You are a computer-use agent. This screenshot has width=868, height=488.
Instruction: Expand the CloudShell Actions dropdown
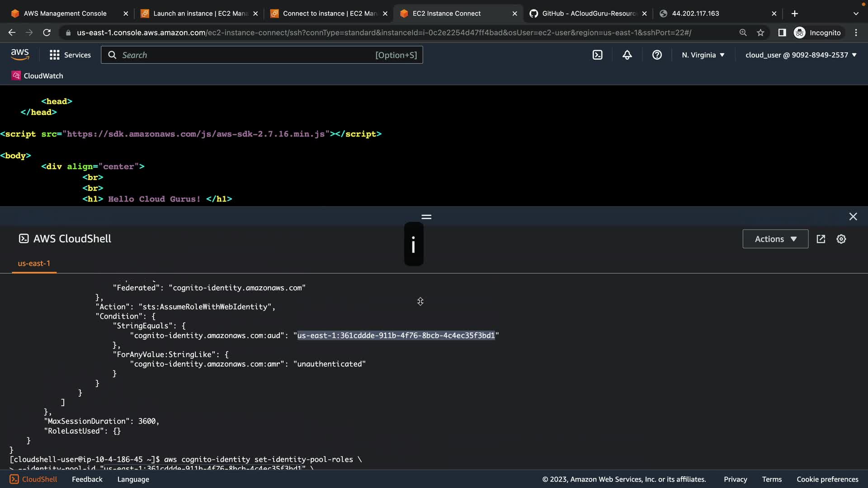775,239
